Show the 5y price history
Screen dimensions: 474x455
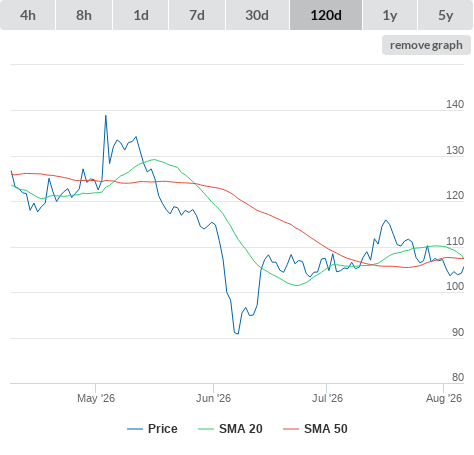pyautogui.click(x=445, y=15)
